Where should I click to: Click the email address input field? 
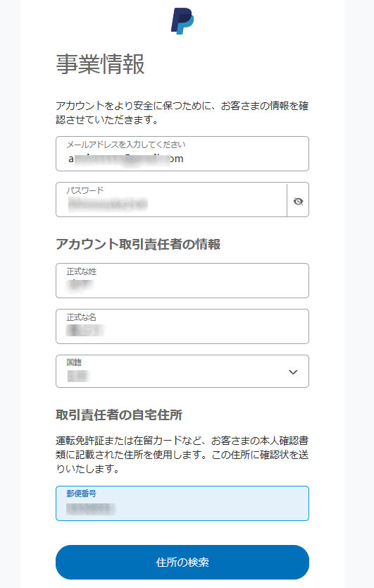pyautogui.click(x=182, y=154)
